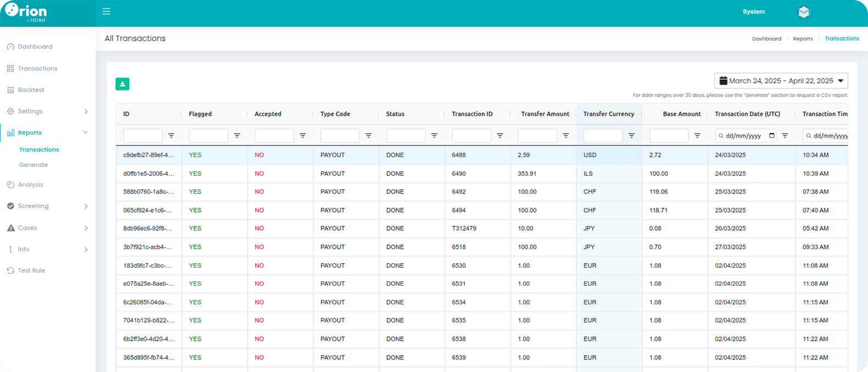This screenshot has height=372, width=868.
Task: Open Dashboard from the sidebar
Action: pyautogui.click(x=35, y=47)
